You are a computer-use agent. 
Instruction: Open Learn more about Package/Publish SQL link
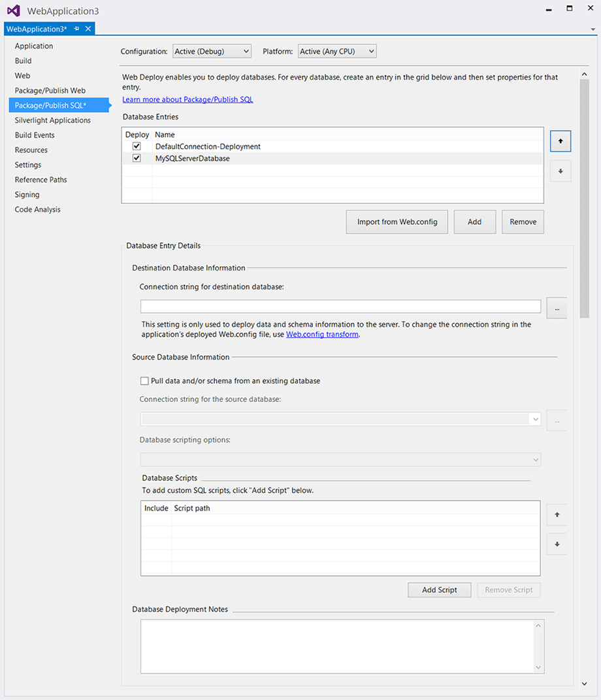[188, 99]
